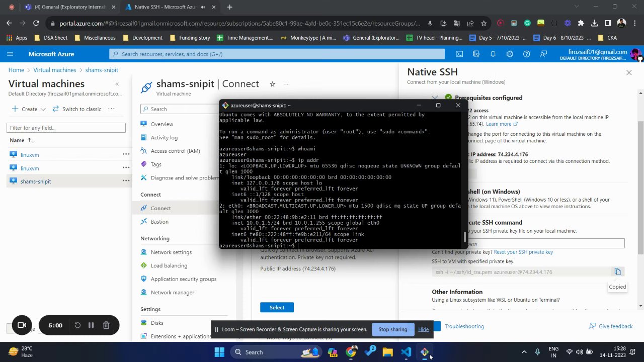This screenshot has height=362, width=644.
Task: Click Stop sharing in Loom bar
Action: click(392, 329)
